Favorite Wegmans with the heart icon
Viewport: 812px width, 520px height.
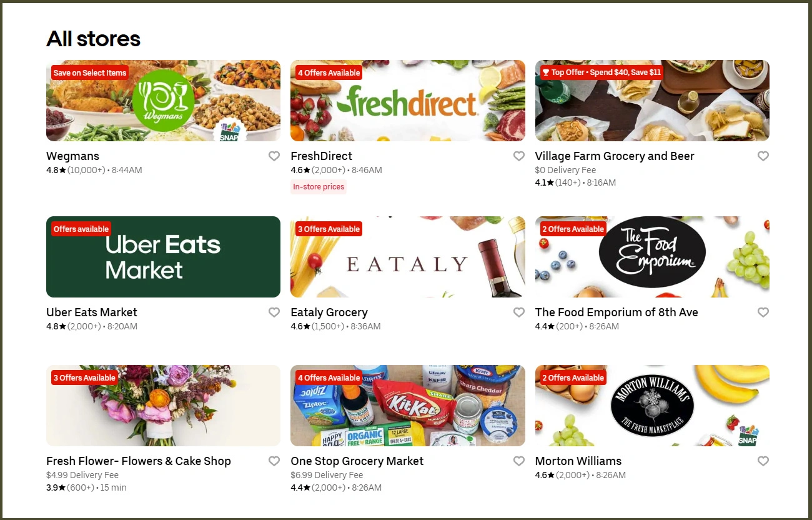tap(274, 156)
